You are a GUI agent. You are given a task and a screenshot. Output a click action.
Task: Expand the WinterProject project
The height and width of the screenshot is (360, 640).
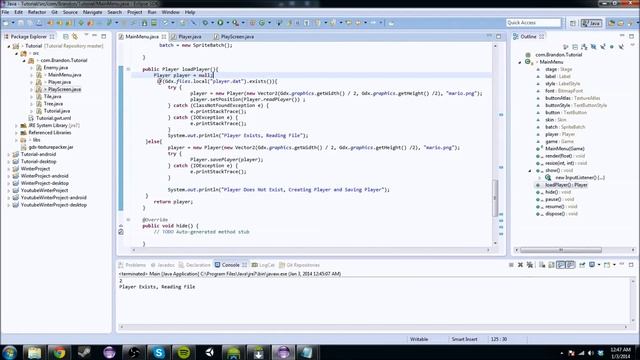9,169
